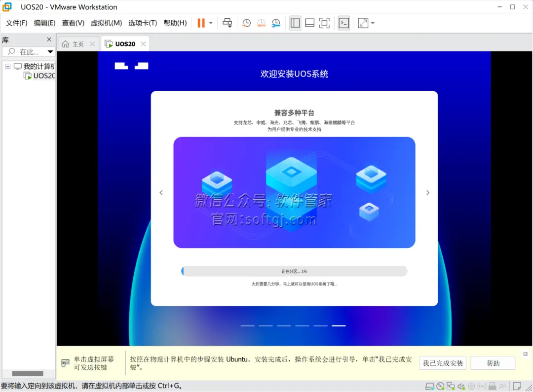Click the network adapter status bar icon
Viewport: 533px width, 392px height.
[x=451, y=386]
